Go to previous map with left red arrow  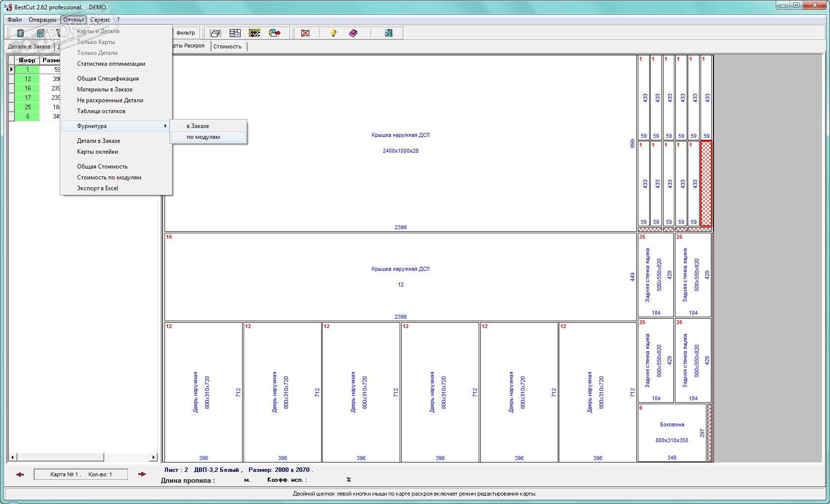20,474
